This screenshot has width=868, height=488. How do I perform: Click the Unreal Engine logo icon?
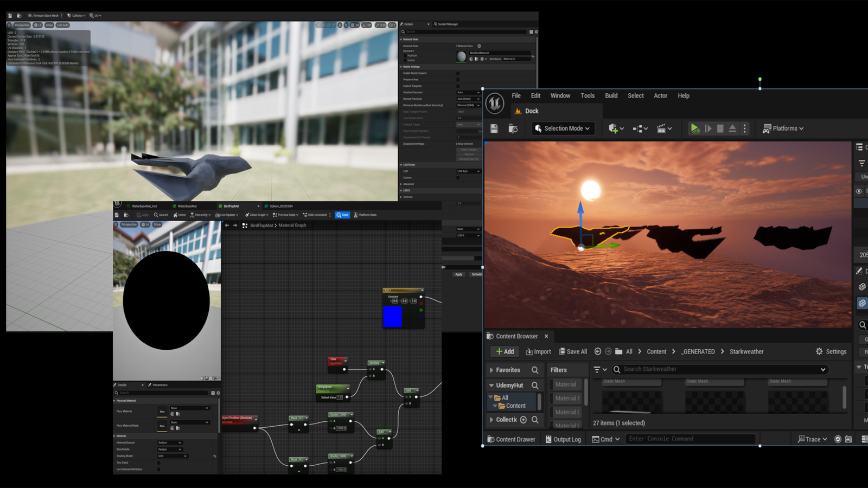coord(495,104)
